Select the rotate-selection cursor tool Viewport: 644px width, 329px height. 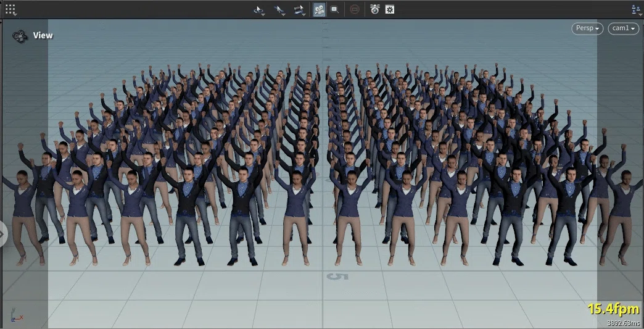tap(258, 9)
